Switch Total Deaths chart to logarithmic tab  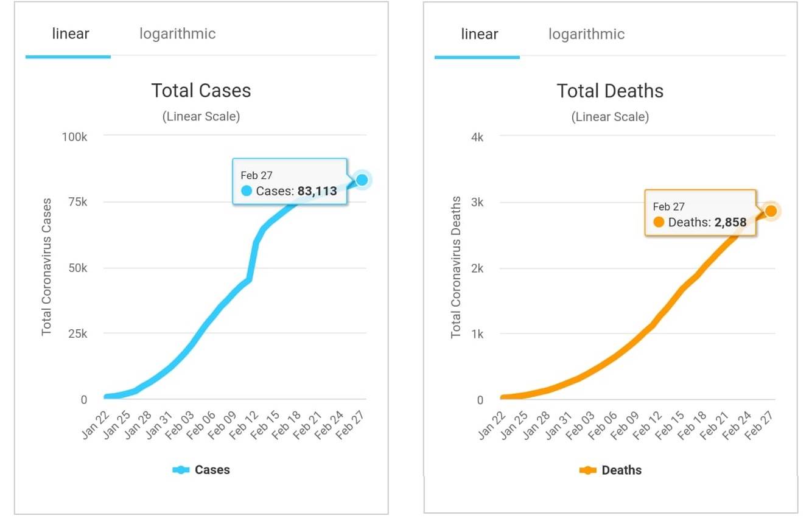click(x=586, y=34)
